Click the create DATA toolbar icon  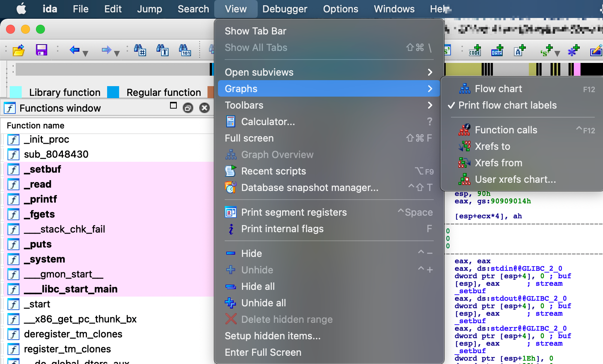click(x=497, y=50)
